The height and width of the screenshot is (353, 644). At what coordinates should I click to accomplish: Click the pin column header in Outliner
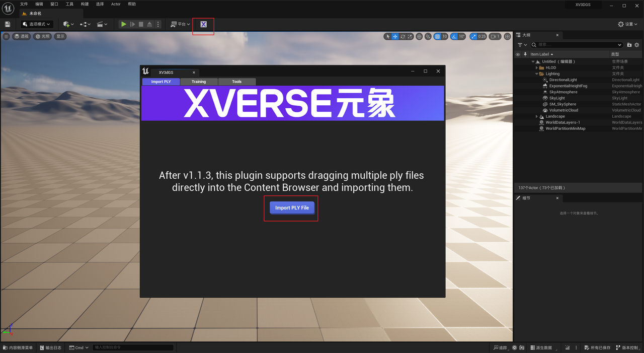525,54
